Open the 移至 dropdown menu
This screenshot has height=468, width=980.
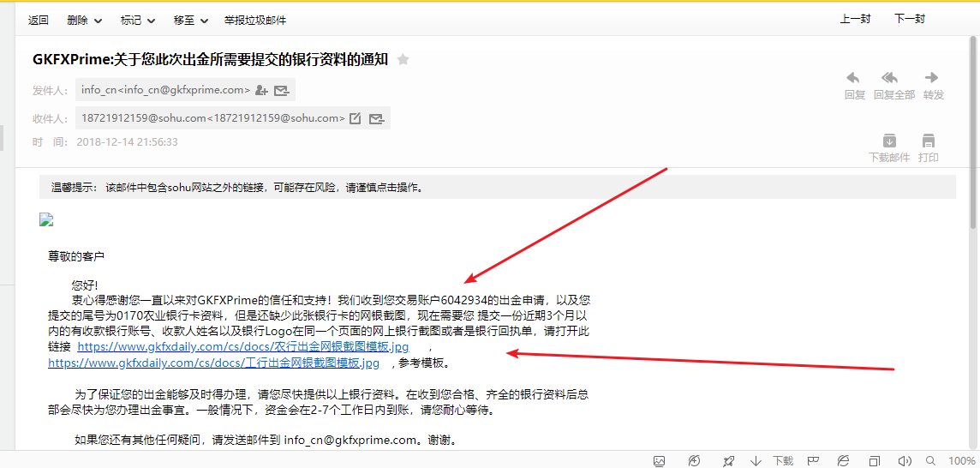pyautogui.click(x=191, y=20)
